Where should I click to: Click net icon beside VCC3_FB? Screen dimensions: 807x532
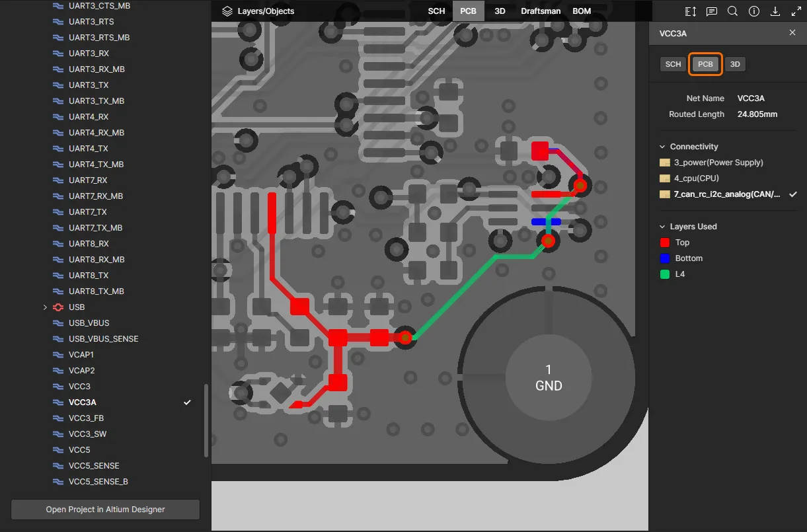(x=58, y=418)
